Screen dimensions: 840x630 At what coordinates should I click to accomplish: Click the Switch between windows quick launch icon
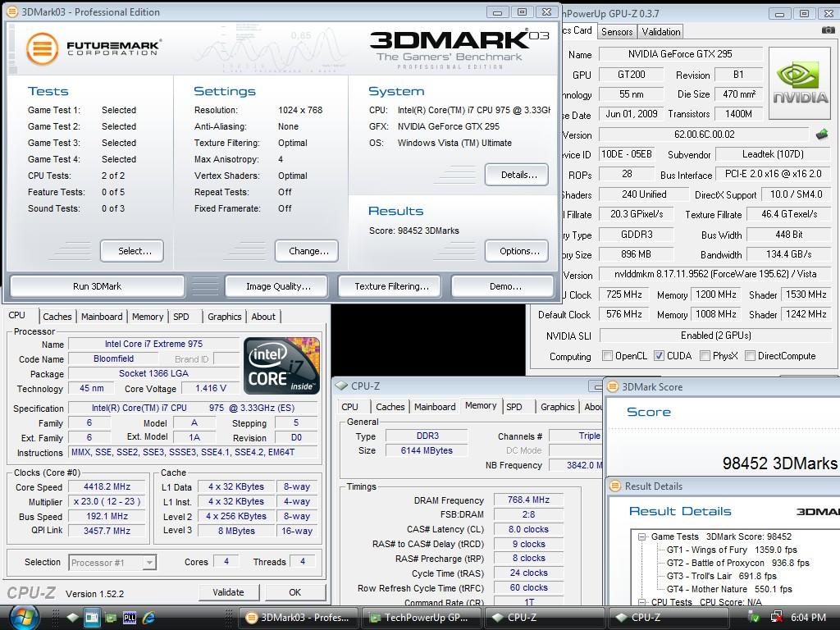(92, 618)
